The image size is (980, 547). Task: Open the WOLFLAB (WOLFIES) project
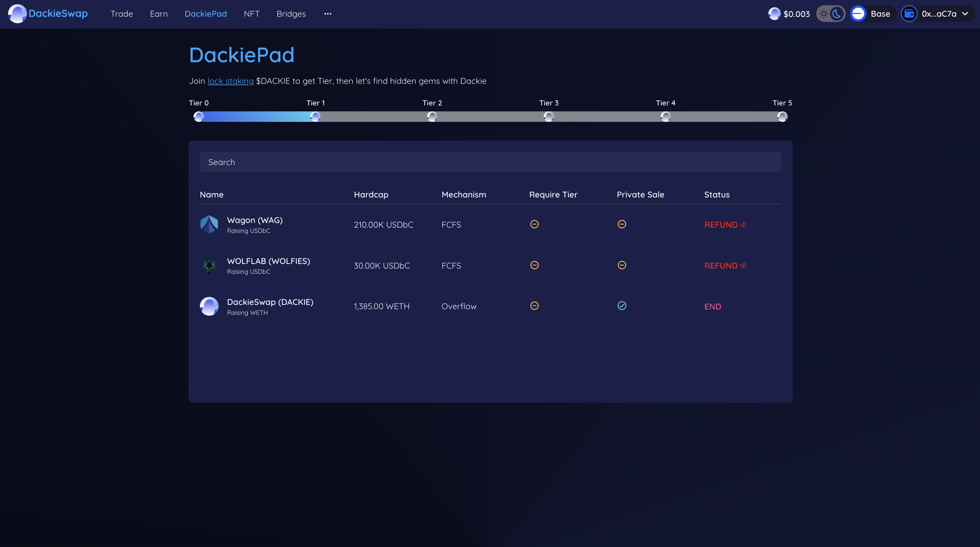(x=269, y=261)
